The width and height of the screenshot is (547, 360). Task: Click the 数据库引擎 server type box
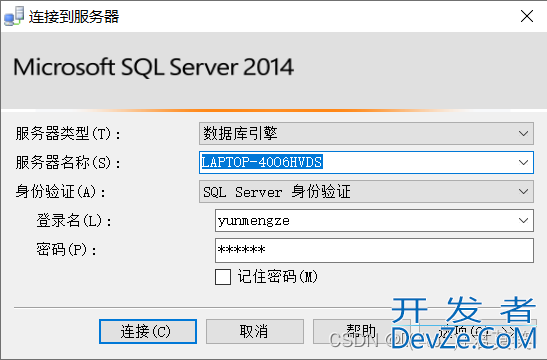coord(366,134)
